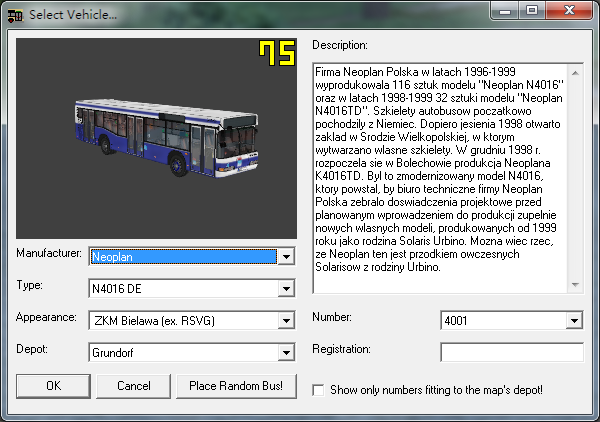Click the OK button
The image size is (600, 422).
pos(54,386)
